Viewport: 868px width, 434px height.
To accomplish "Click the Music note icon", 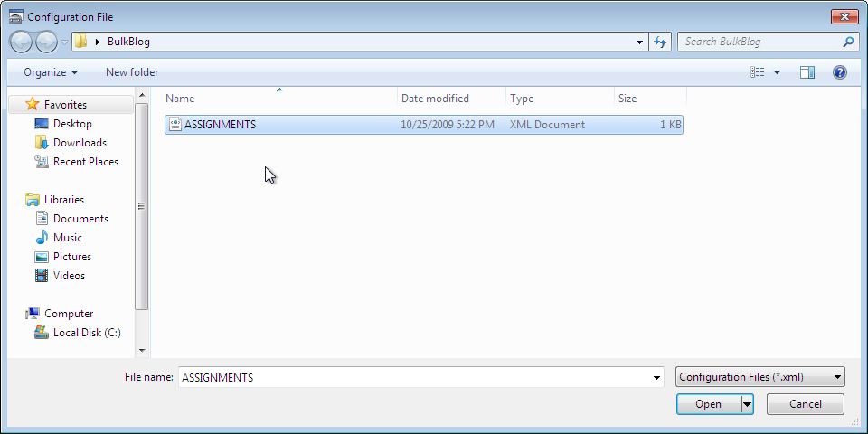I will (x=42, y=238).
